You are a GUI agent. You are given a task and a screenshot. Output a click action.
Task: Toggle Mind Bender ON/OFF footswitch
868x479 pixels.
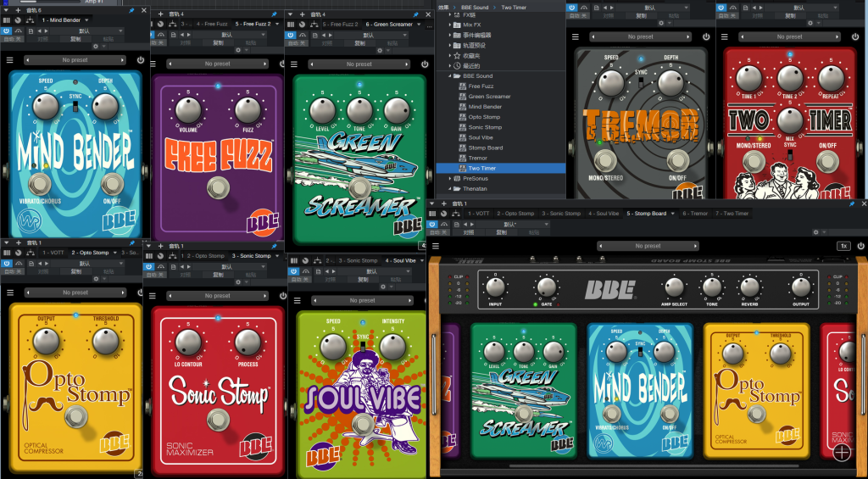coord(112,184)
